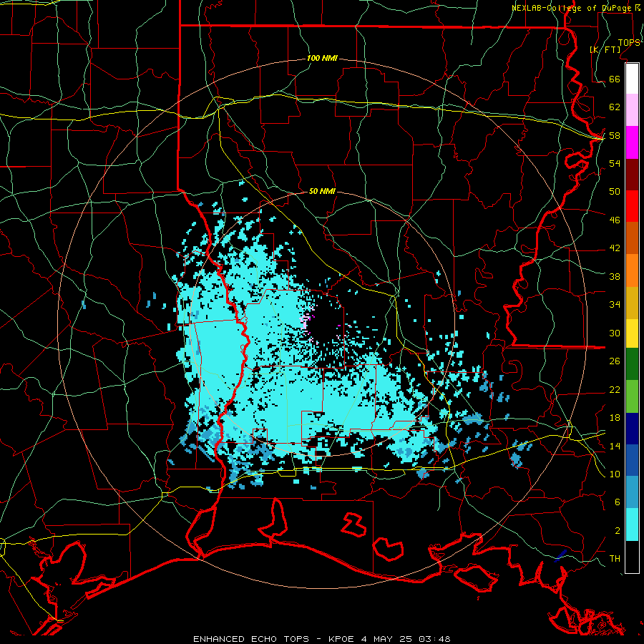Click the "KPOE" radar site identifier
Image resolution: width=644 pixels, height=644 pixels.
point(341,639)
